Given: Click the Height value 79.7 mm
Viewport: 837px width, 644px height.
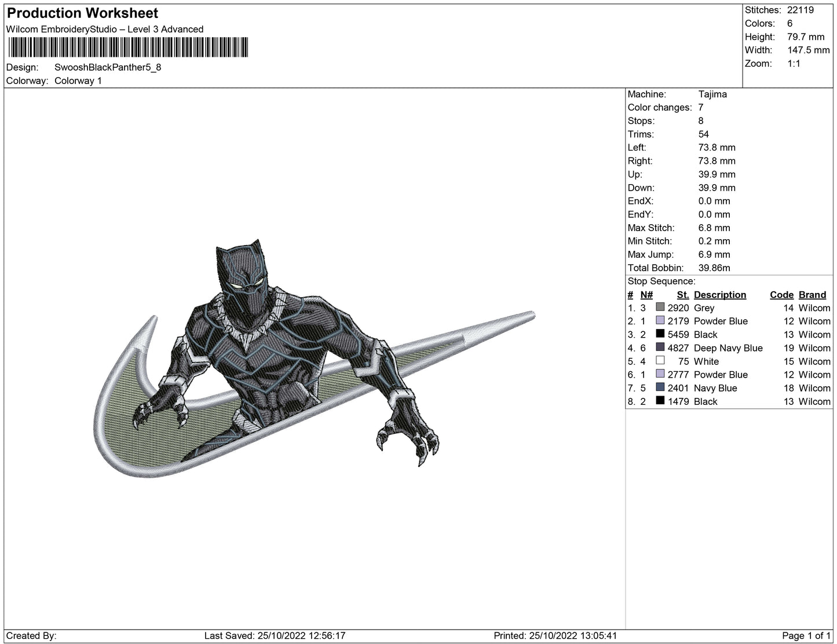Looking at the screenshot, I should click(x=806, y=36).
